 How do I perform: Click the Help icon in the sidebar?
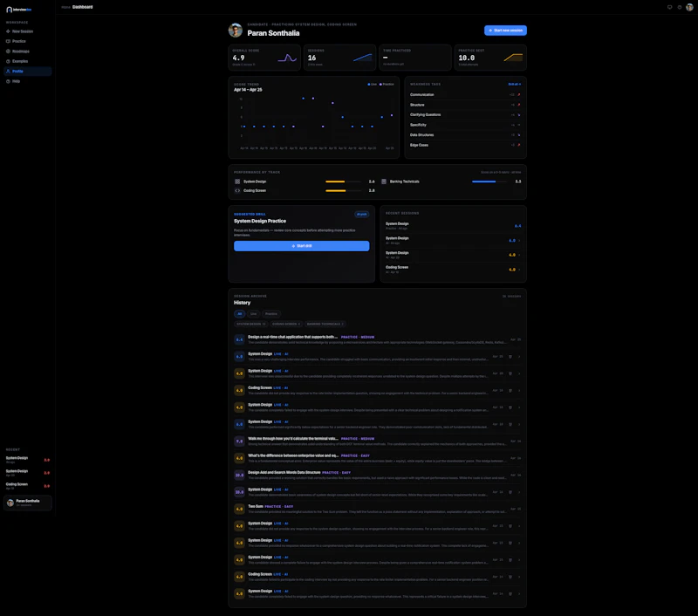coord(8,81)
